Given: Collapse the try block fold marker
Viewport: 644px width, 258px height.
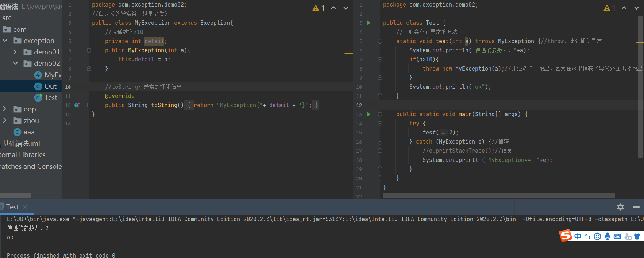Looking at the screenshot, I should [380, 124].
